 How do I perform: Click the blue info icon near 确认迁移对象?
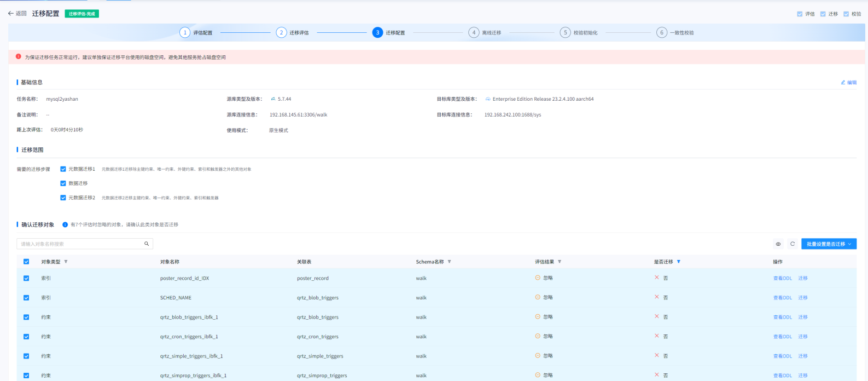(x=65, y=224)
